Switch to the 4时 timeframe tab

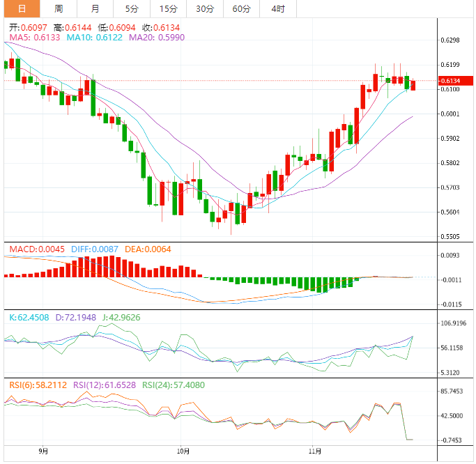[x=277, y=8]
